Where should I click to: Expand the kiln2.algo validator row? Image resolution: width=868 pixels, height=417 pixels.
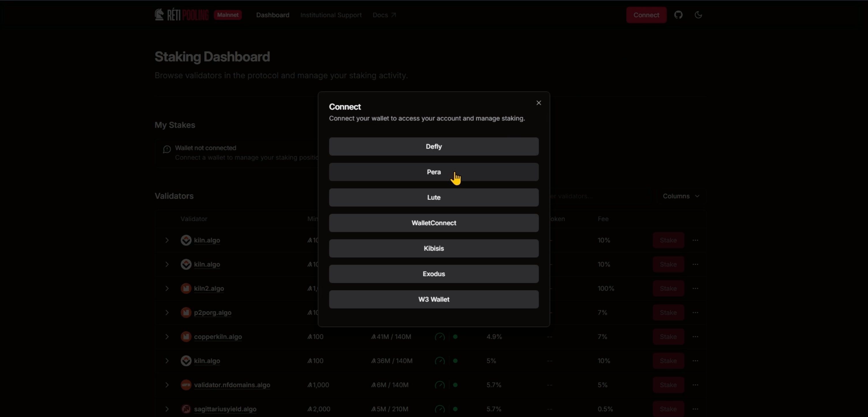(167, 289)
